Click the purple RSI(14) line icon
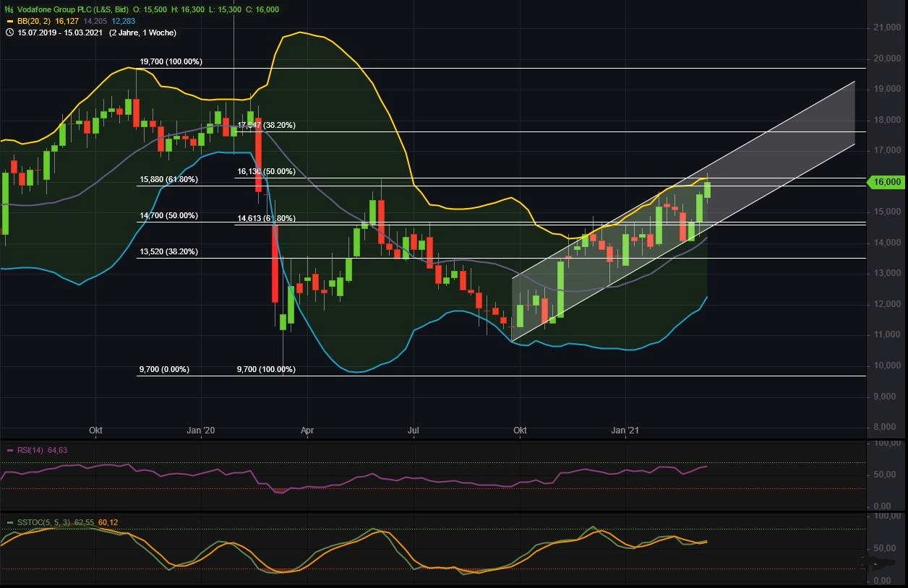The image size is (908, 588). [x=9, y=450]
